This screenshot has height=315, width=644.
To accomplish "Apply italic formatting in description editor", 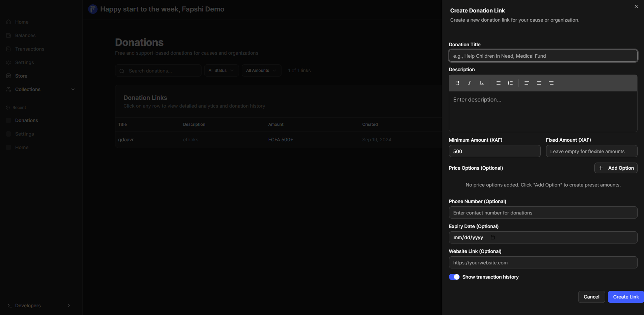I will pos(469,83).
